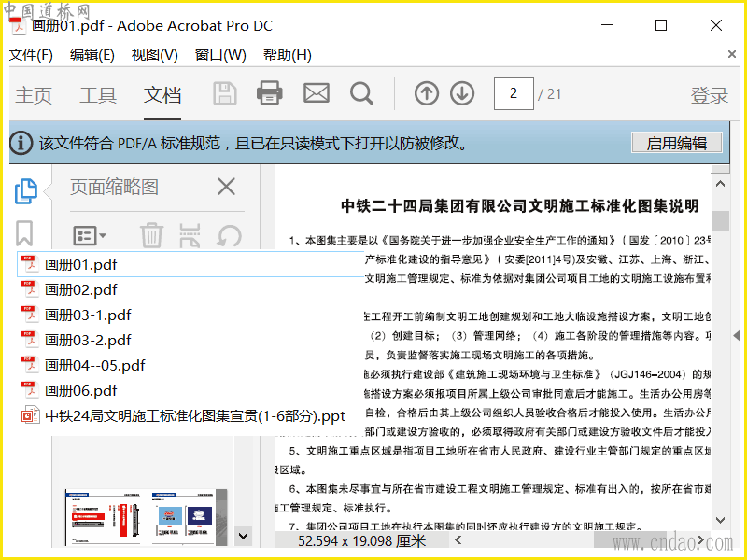747x560 pixels.
Task: Open the bookmarks sidebar icon
Action: coord(24,233)
